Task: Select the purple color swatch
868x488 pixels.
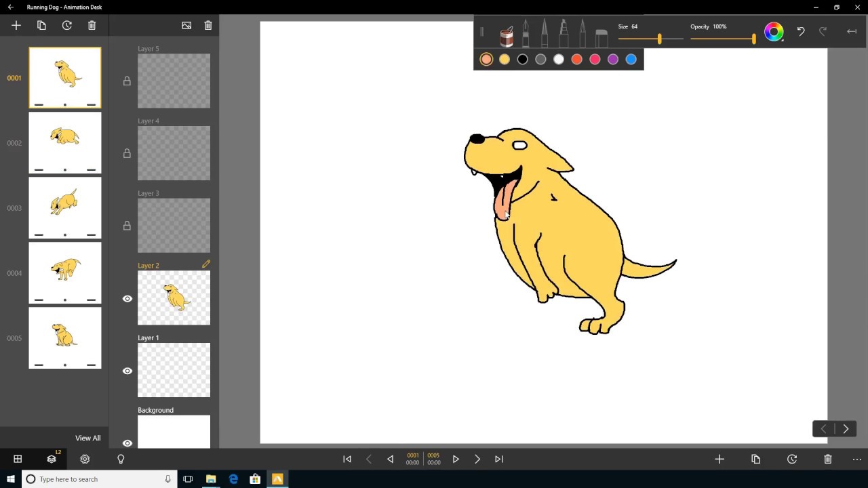Action: click(x=613, y=59)
